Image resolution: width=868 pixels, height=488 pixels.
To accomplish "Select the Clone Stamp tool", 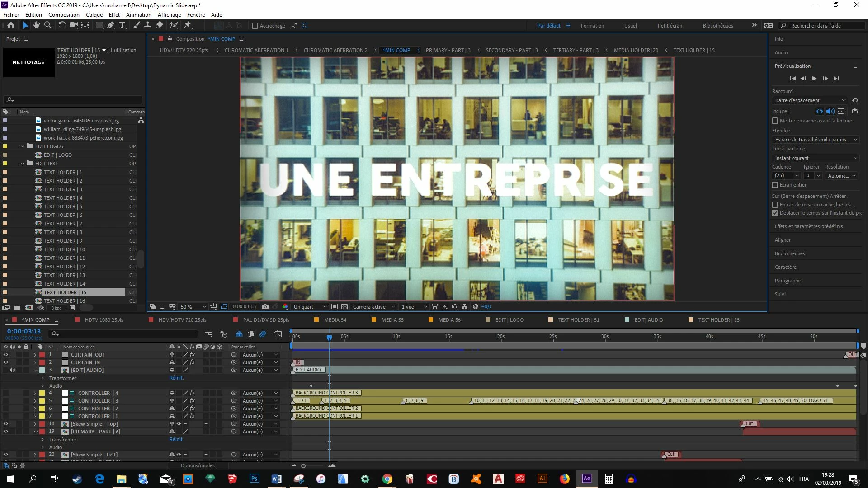I will click(x=148, y=25).
